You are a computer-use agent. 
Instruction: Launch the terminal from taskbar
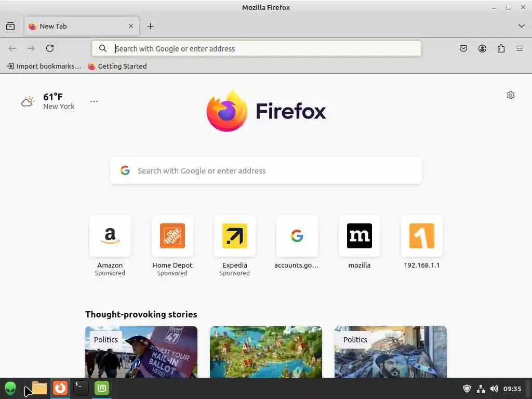pos(81,388)
